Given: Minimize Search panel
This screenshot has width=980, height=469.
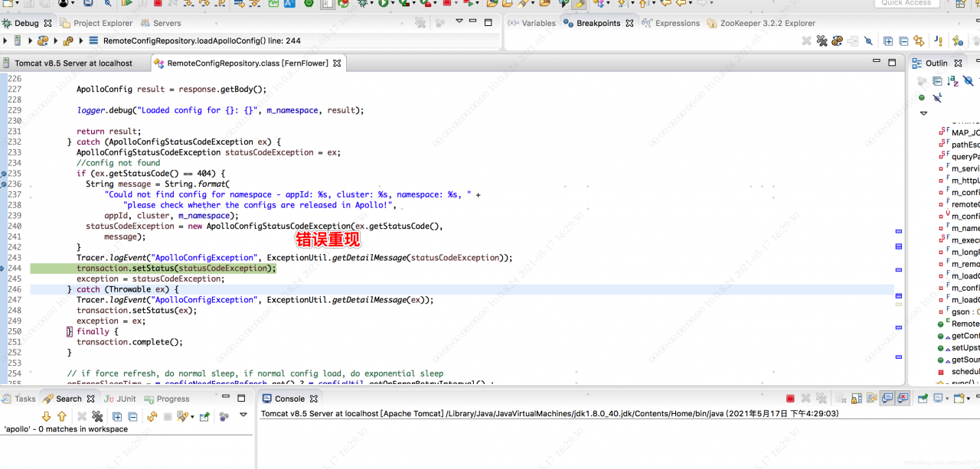Looking at the screenshot, I should click(224, 396).
